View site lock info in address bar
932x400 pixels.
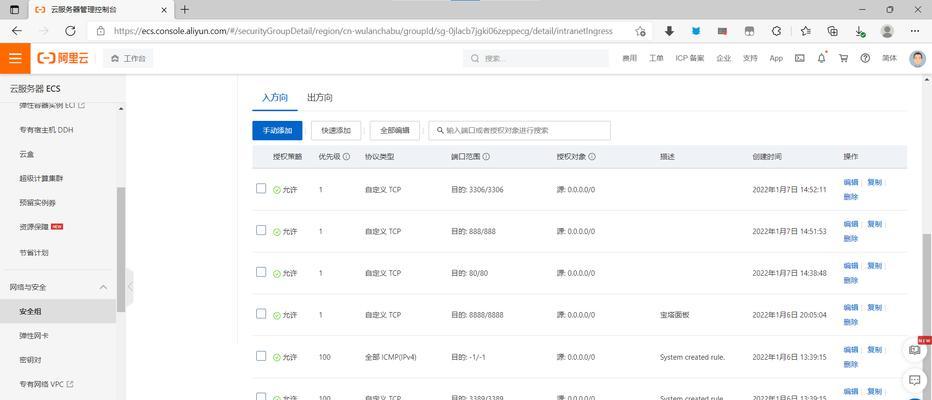point(101,31)
